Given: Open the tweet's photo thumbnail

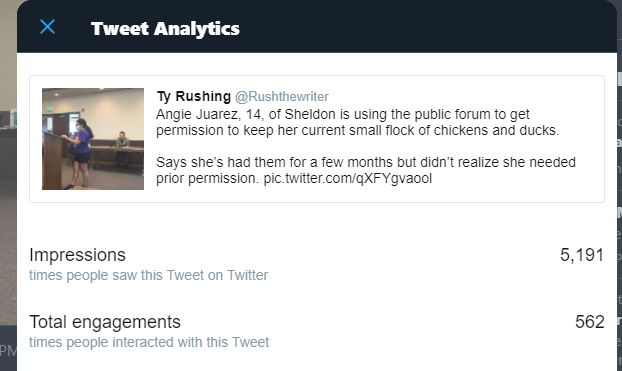Looking at the screenshot, I should point(93,139).
